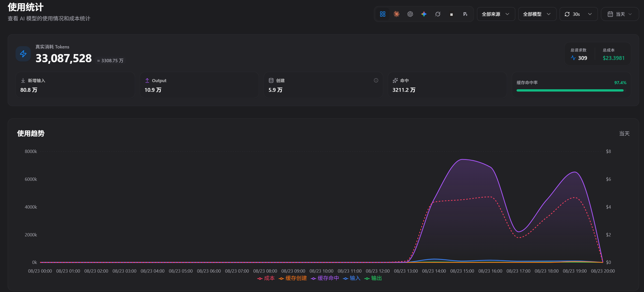Toggle the 成本 legend series
This screenshot has width=644, height=292.
tap(266, 278)
